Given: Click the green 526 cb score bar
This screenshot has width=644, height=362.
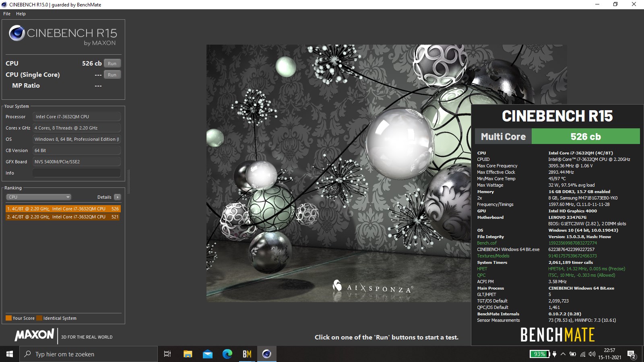Looking at the screenshot, I should (586, 136).
